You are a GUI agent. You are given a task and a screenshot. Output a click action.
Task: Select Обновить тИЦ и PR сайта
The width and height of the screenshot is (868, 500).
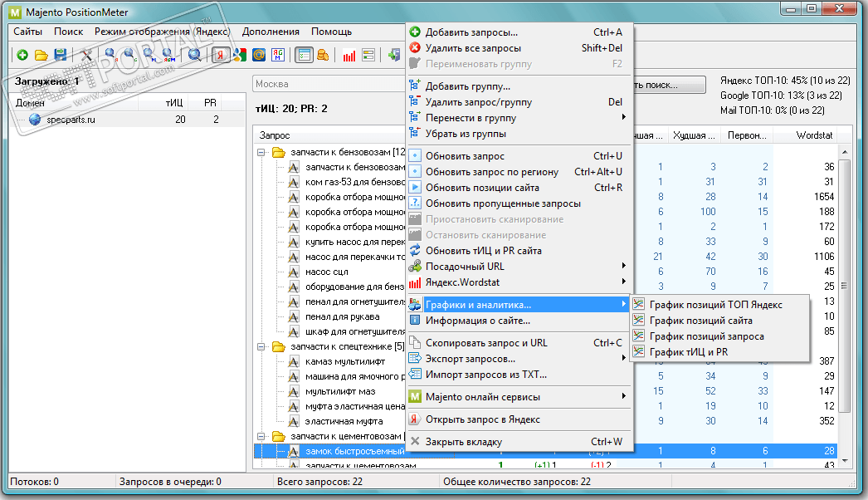519,251
